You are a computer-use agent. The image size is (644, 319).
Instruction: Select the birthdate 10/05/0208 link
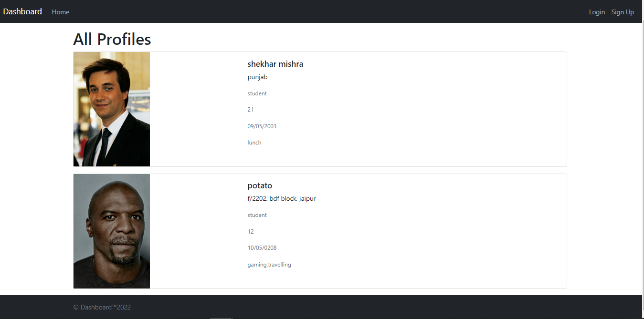(261, 247)
